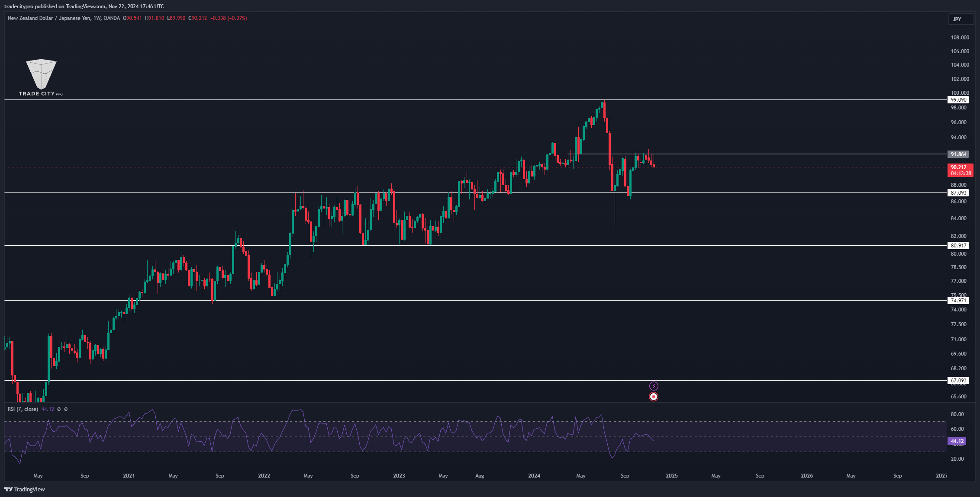Image resolution: width=980 pixels, height=497 pixels.
Task: Click the 2026 label on time axis
Action: point(806,475)
